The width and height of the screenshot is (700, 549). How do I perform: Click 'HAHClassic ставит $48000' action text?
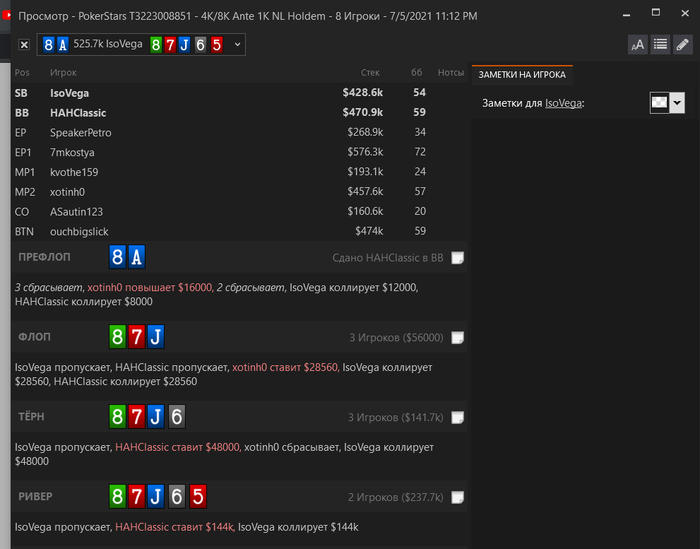(x=178, y=447)
